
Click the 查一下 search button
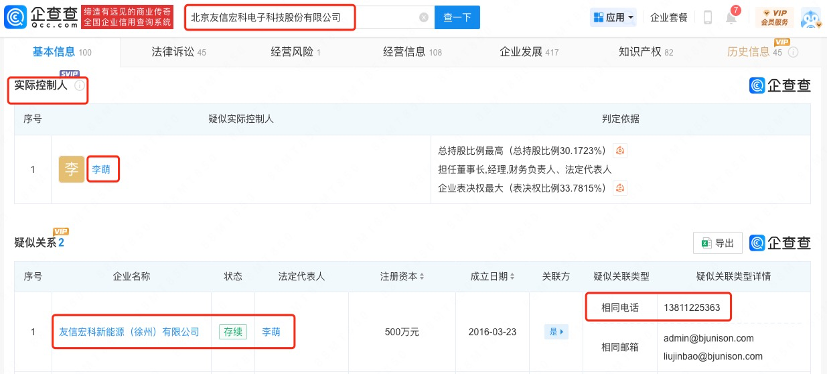pos(457,17)
